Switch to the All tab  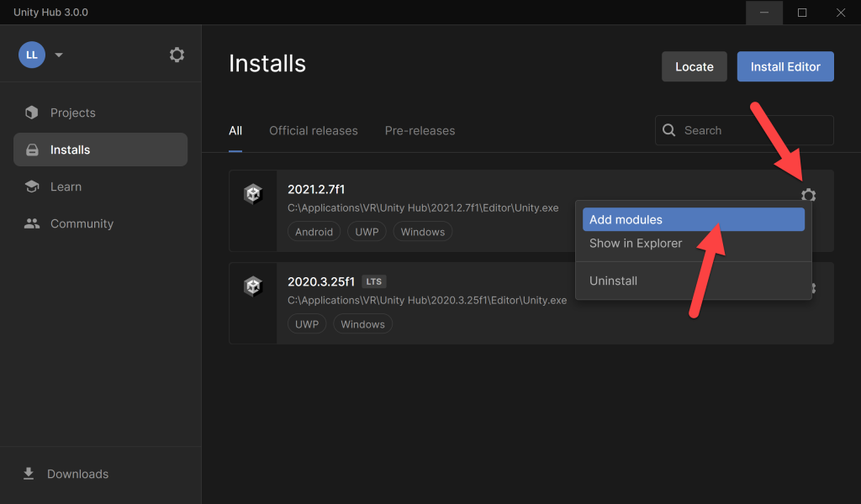coord(235,131)
